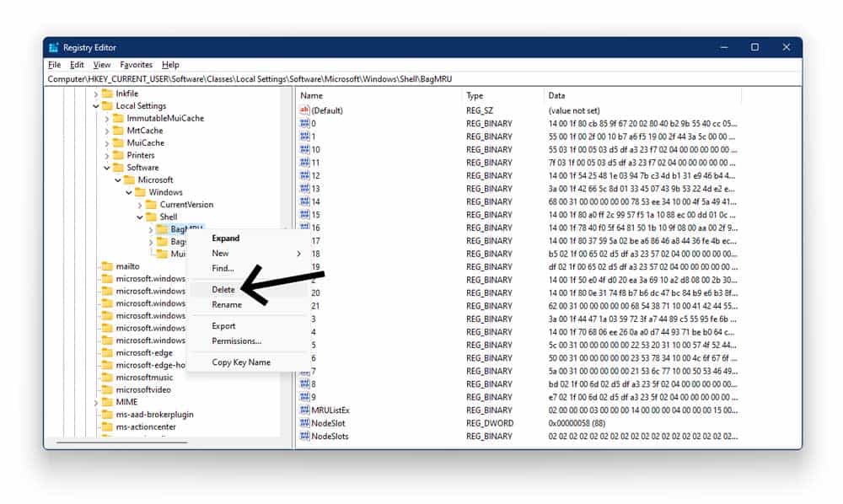Collapse the Windows tree node

(128, 192)
